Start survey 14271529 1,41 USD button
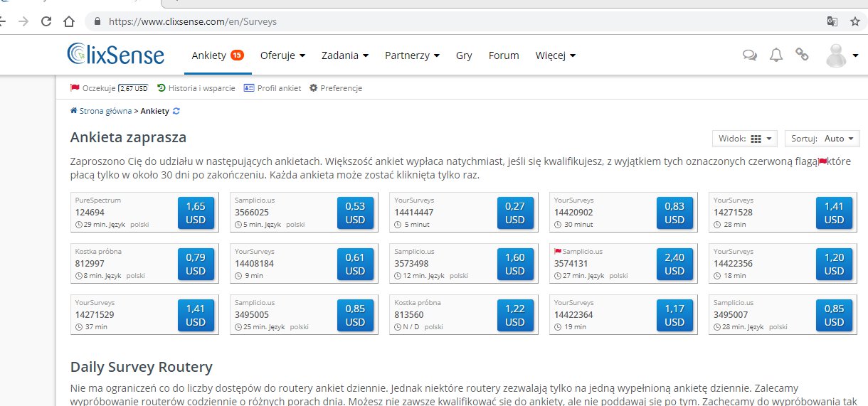Screen dimensions: 868x406 [x=196, y=315]
